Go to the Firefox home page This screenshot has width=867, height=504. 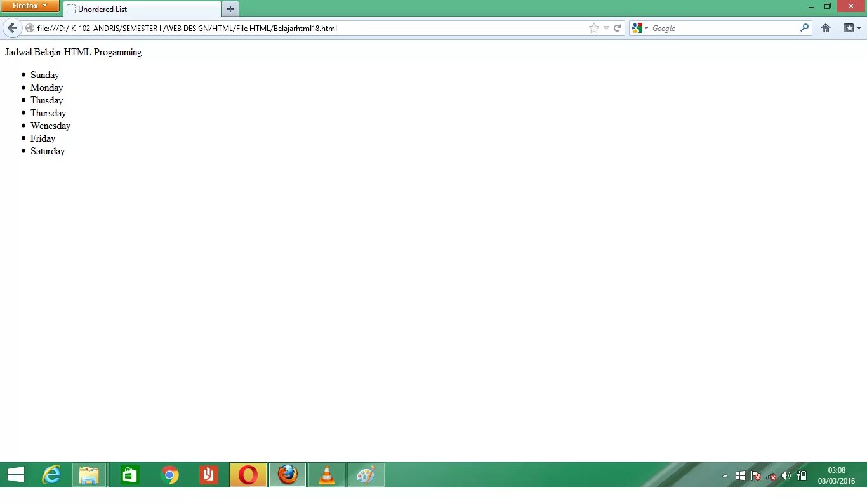(826, 28)
